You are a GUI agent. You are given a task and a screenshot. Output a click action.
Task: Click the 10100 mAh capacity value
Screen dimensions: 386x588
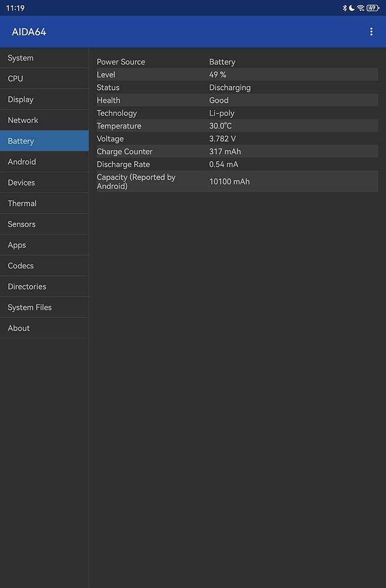[229, 181]
